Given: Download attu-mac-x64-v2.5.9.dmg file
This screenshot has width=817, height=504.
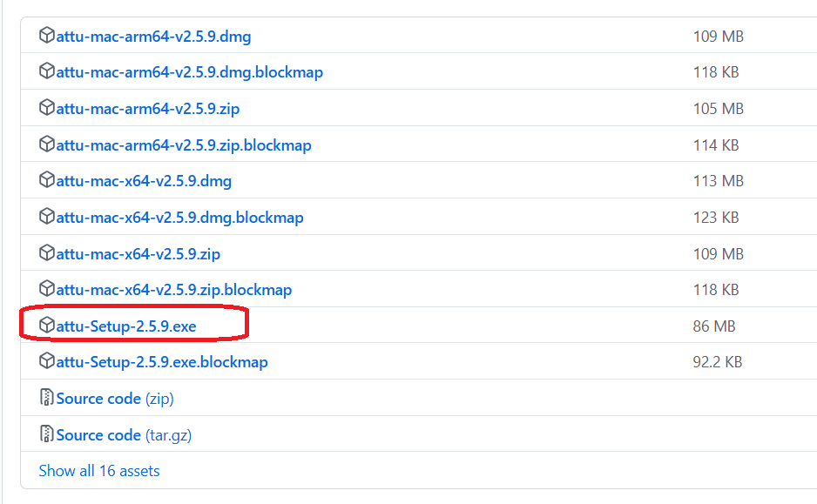Looking at the screenshot, I should click(144, 181).
